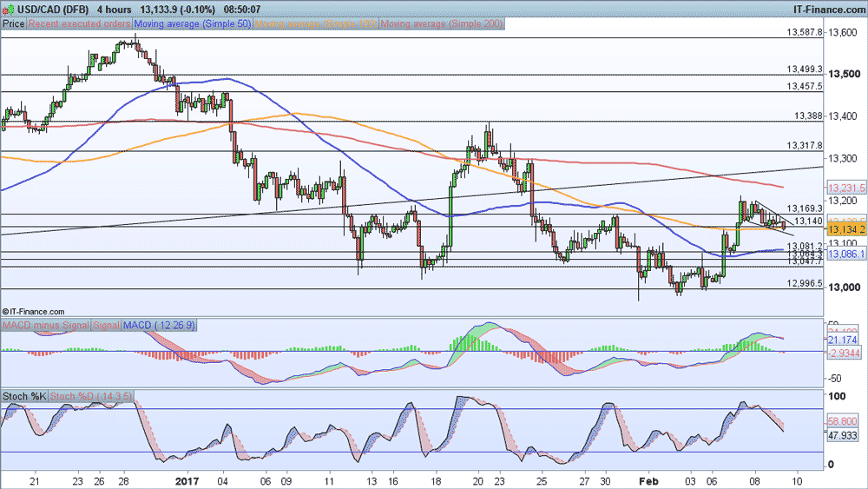
Task: Click the 08:50:07 clock readout
Action: coord(241,10)
